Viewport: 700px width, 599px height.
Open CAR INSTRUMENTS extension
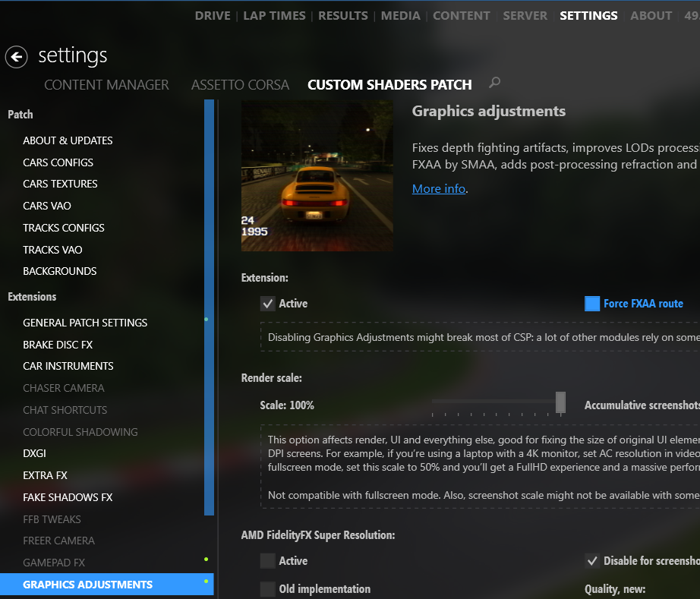tap(68, 366)
